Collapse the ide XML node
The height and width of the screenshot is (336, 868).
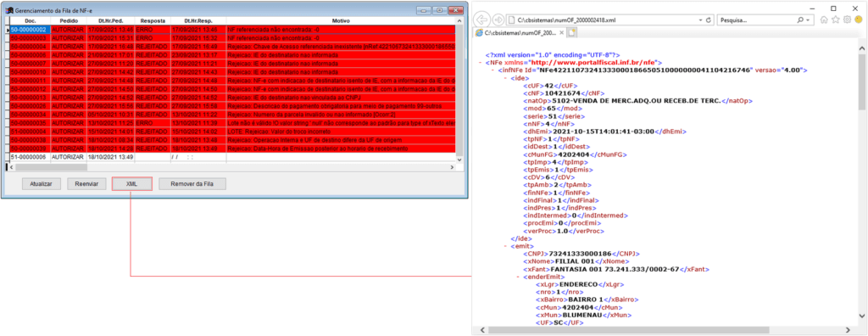coord(506,78)
